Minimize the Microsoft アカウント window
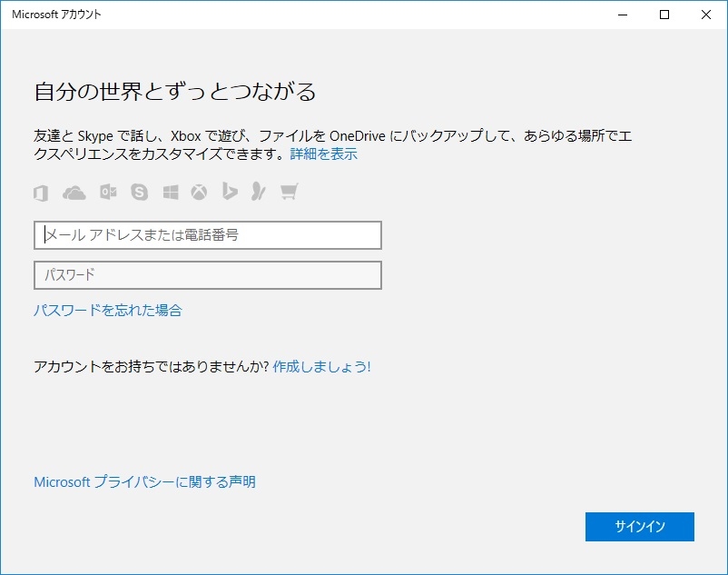This screenshot has width=728, height=575. tap(623, 15)
